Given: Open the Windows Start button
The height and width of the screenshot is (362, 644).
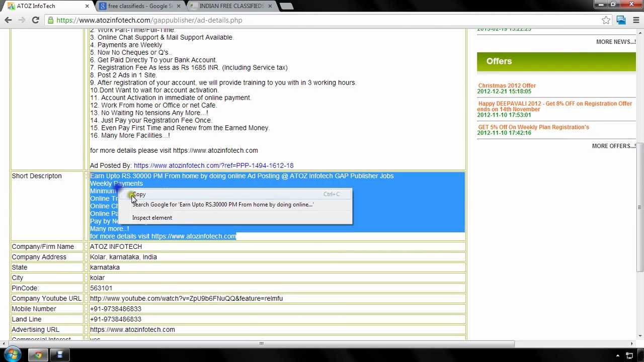Looking at the screenshot, I should click(x=12, y=355).
